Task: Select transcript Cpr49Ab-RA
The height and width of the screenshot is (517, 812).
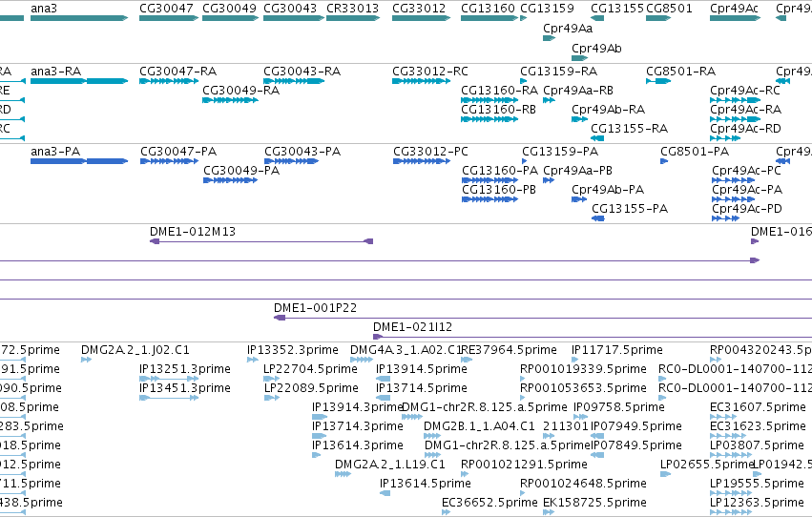Action: [579, 119]
